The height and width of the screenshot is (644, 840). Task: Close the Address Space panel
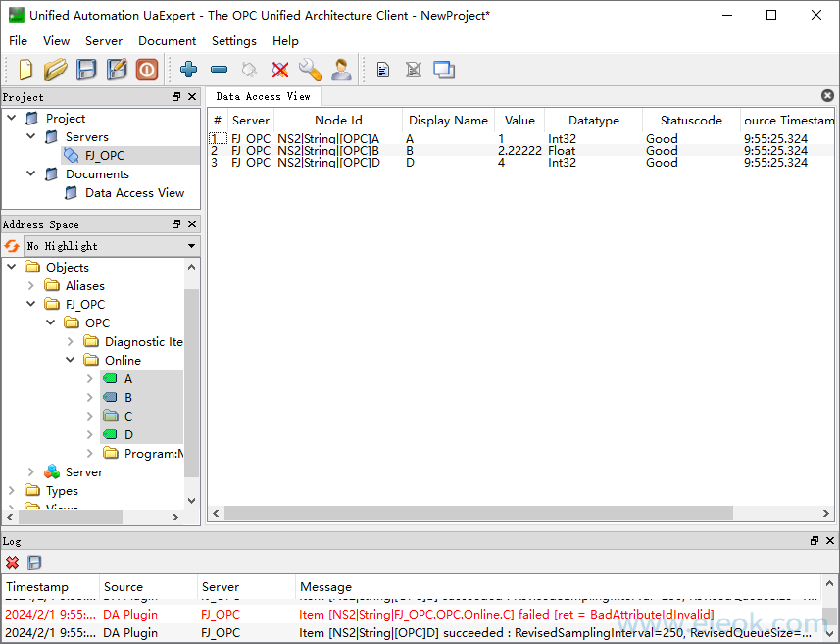pyautogui.click(x=192, y=223)
